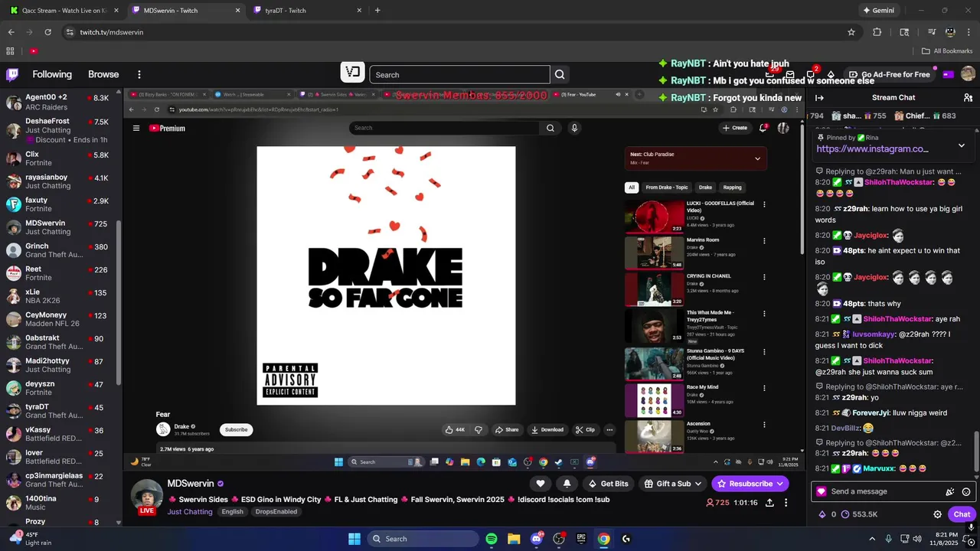
Task: Open the Following page
Action: point(52,74)
